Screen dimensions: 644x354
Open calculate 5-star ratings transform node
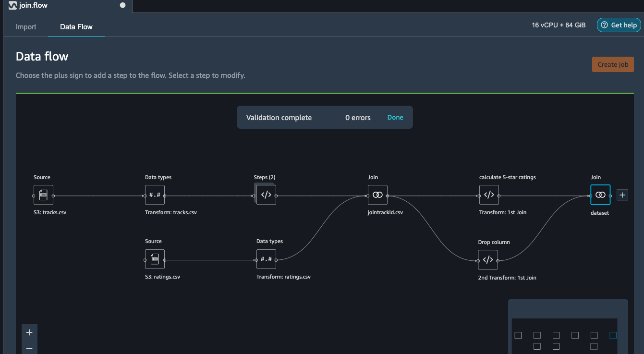489,195
